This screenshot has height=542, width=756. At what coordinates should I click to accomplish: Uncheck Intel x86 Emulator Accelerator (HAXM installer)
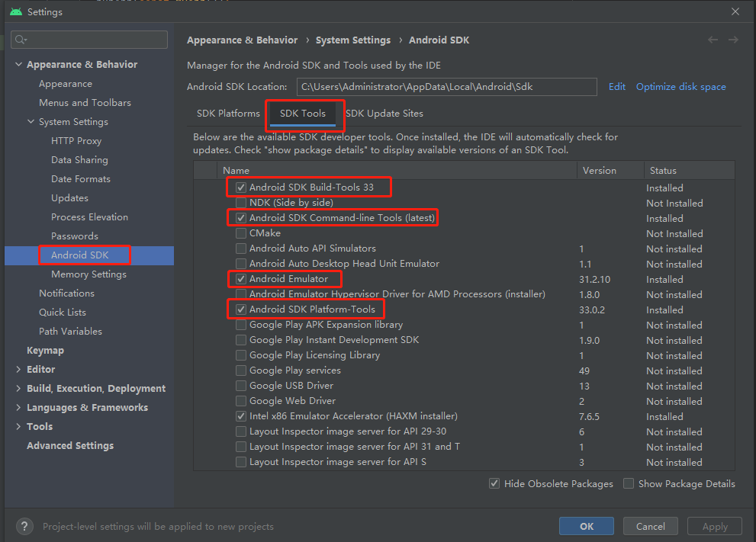(241, 416)
